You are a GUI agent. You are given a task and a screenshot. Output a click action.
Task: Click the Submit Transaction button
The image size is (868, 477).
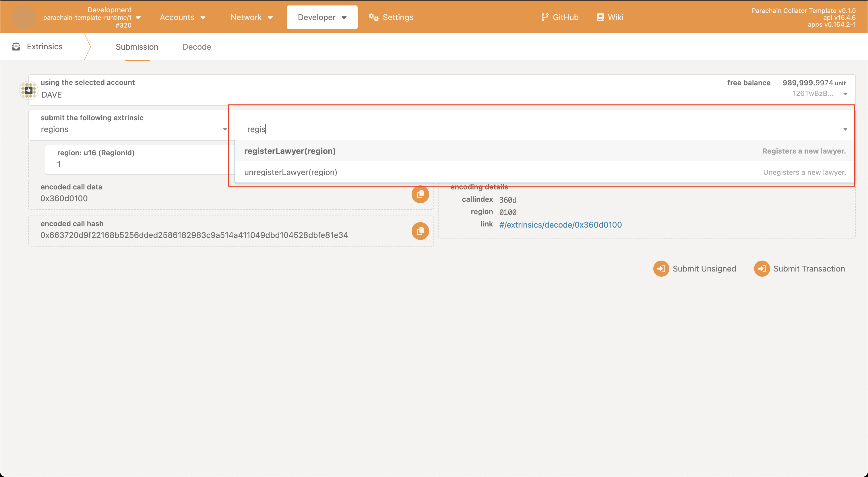(799, 268)
